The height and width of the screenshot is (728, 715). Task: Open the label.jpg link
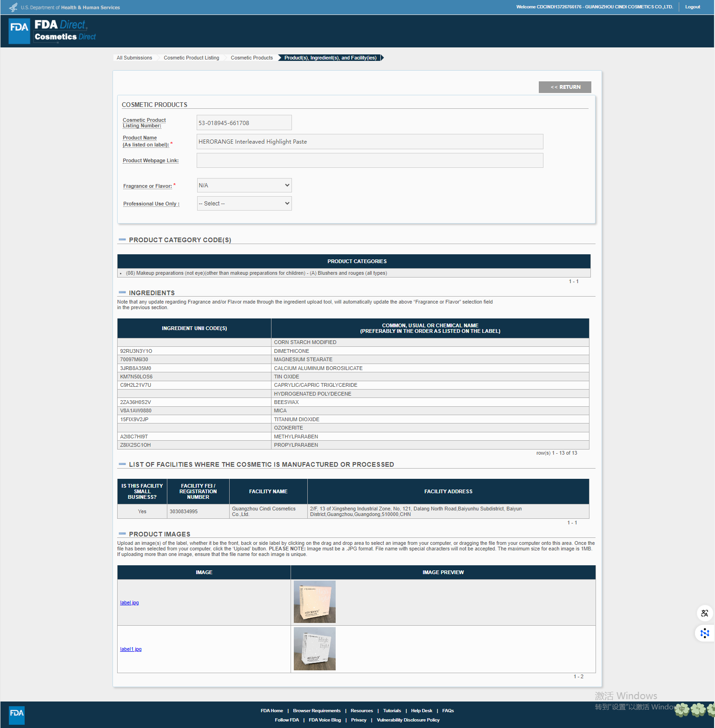click(x=129, y=602)
